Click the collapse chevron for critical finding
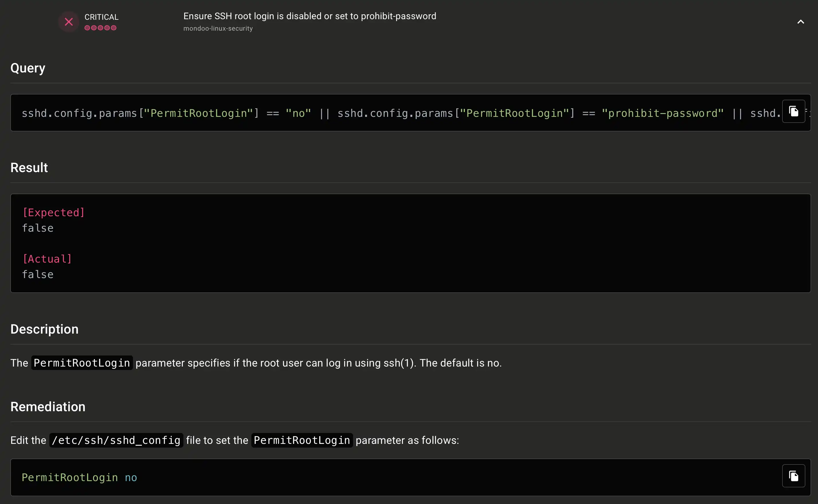This screenshot has width=818, height=504. pos(801,21)
